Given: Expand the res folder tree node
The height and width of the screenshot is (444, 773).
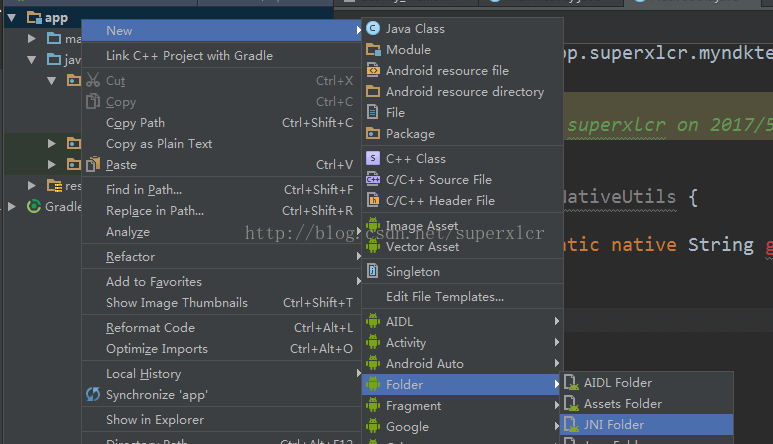Looking at the screenshot, I should (x=32, y=185).
